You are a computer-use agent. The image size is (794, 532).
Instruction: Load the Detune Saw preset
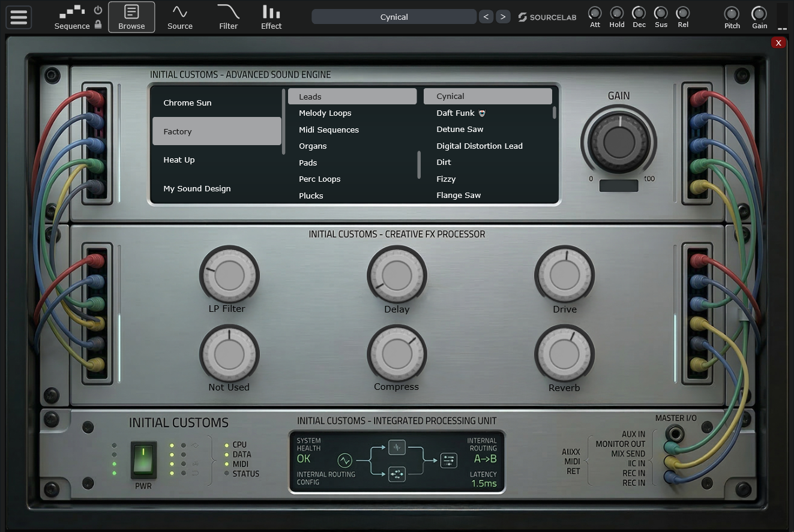click(460, 129)
